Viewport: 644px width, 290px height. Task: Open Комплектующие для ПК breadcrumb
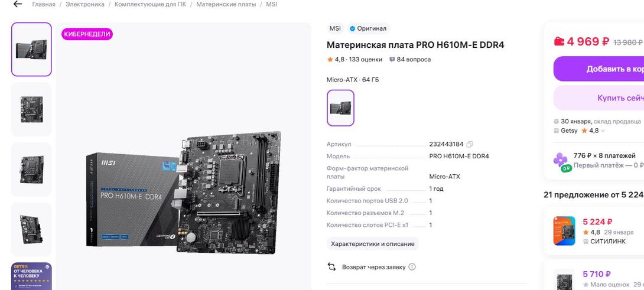150,4
